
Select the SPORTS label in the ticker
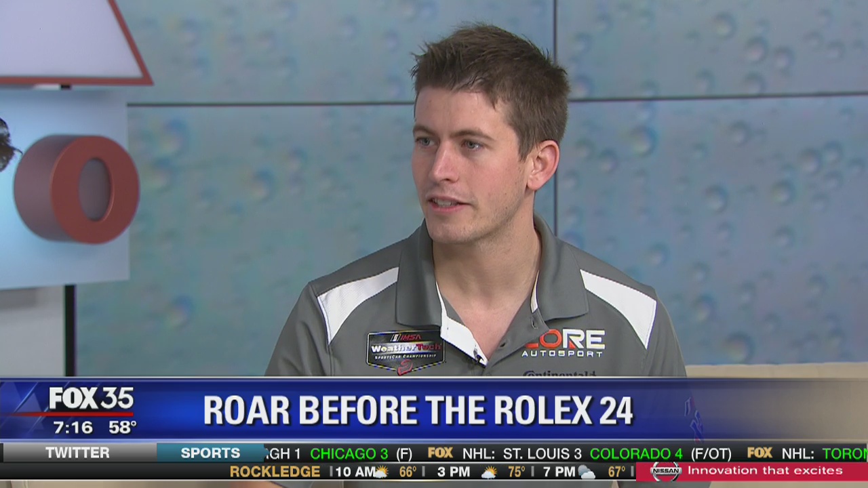click(x=210, y=453)
